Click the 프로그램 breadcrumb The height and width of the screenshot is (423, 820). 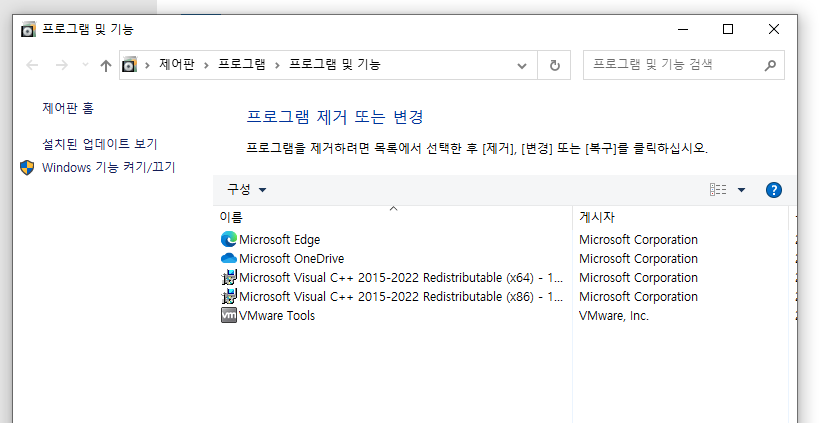[x=242, y=64]
